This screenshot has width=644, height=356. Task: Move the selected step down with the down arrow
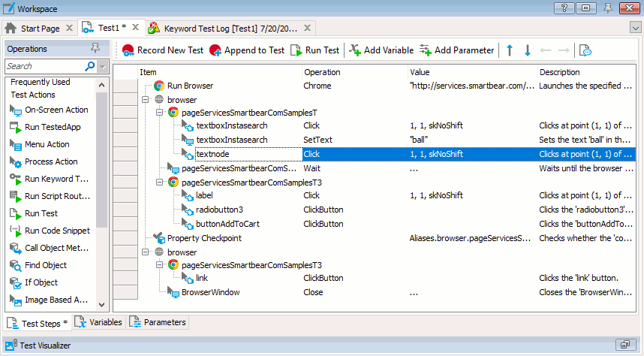(528, 50)
